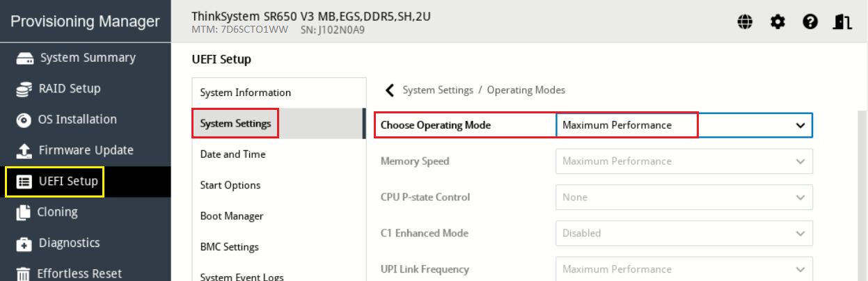Open the CPU P-state Control dropdown
Viewport: 868px width, 281px height.
(x=800, y=198)
